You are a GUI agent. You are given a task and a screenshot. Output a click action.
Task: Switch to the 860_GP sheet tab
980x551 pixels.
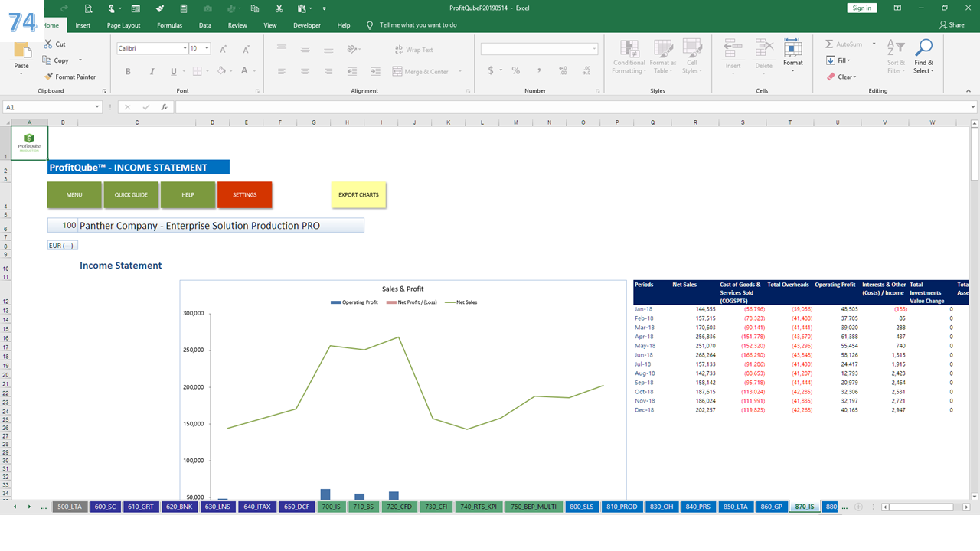pos(772,507)
